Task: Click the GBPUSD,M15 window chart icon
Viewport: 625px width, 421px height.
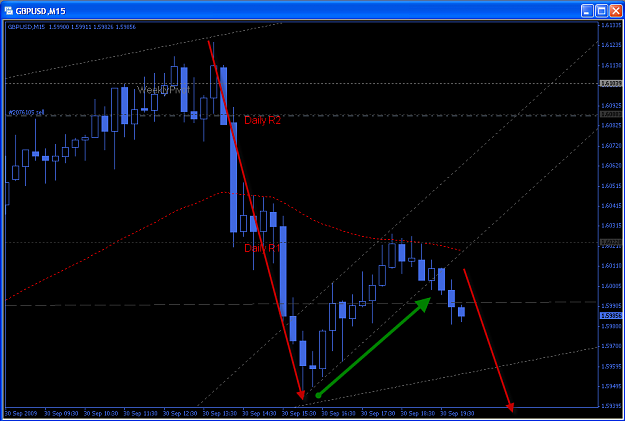Action: point(8,11)
